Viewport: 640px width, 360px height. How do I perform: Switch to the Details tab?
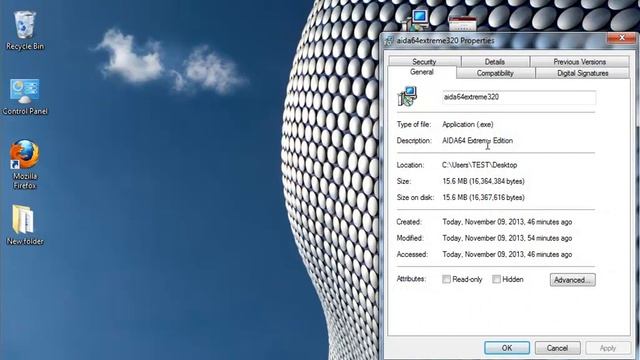coord(495,62)
